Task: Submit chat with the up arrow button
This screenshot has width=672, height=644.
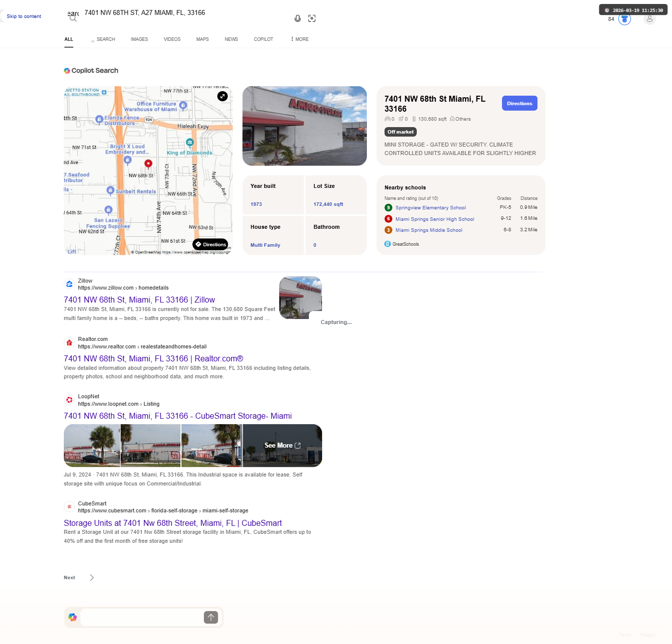Action: pos(211,618)
